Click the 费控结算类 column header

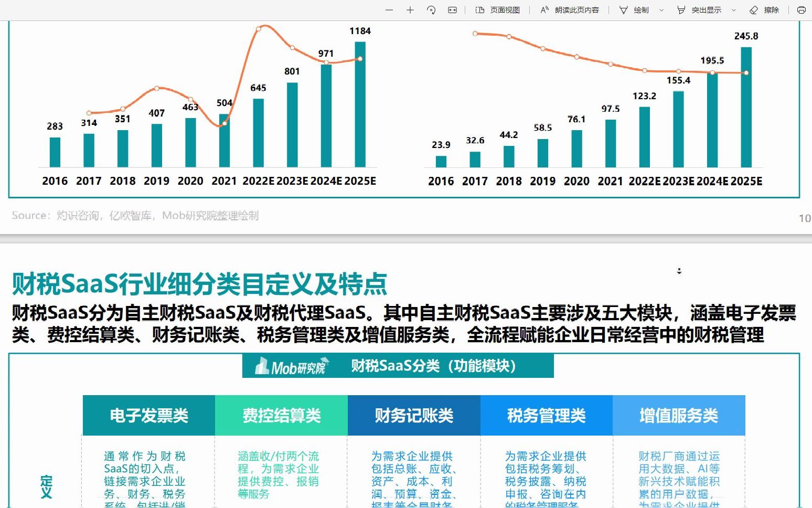282,416
